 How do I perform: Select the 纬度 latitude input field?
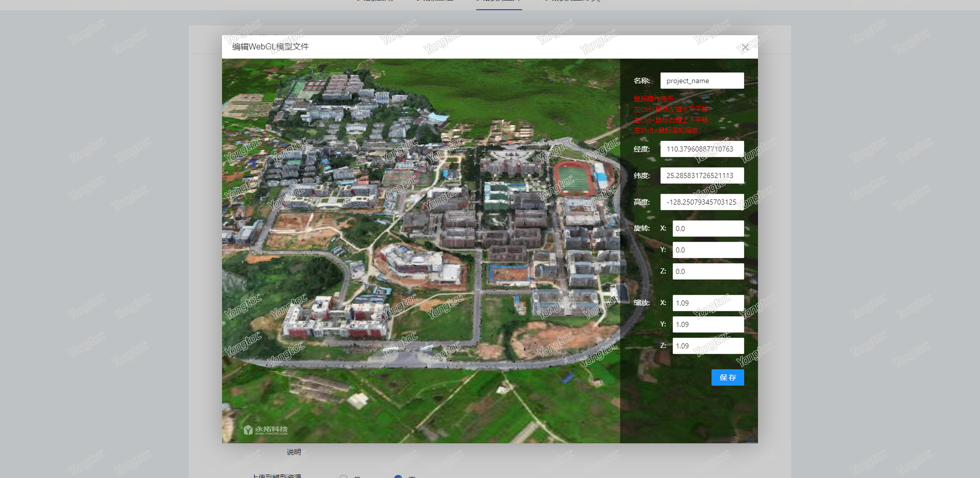tap(702, 175)
